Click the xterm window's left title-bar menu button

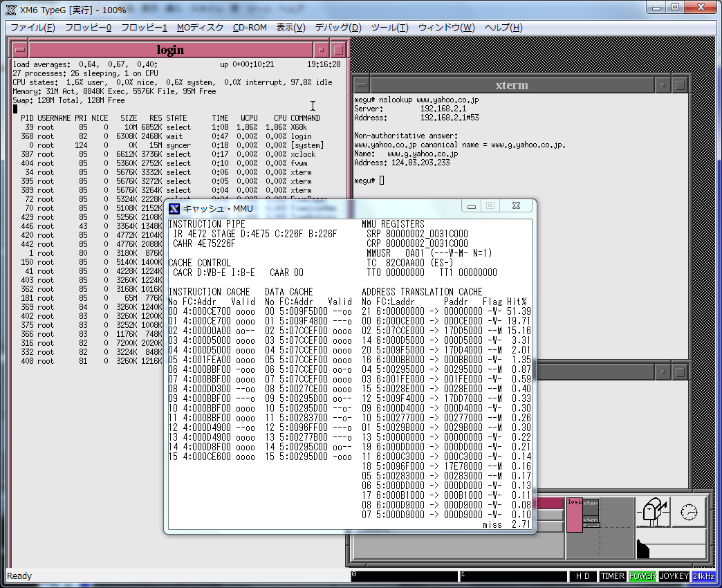click(361, 86)
